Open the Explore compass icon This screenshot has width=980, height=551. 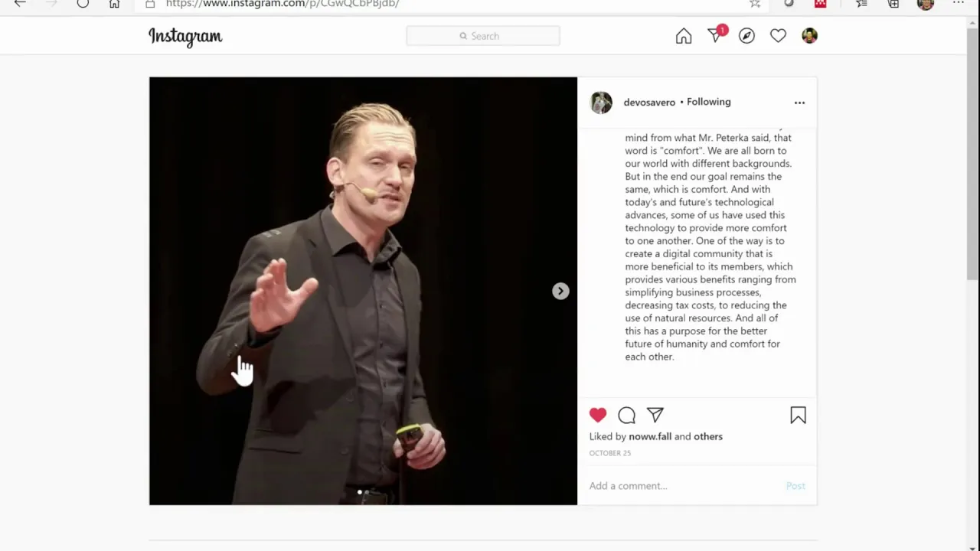pos(746,36)
